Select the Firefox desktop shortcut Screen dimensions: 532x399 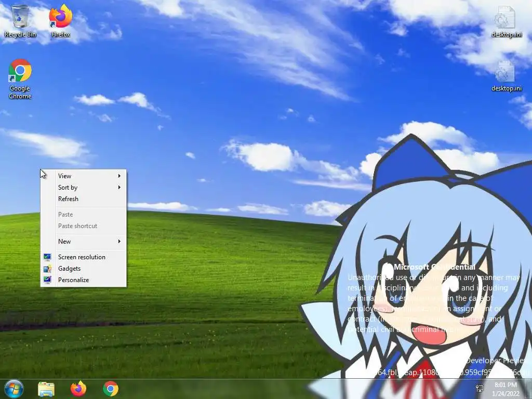60,21
